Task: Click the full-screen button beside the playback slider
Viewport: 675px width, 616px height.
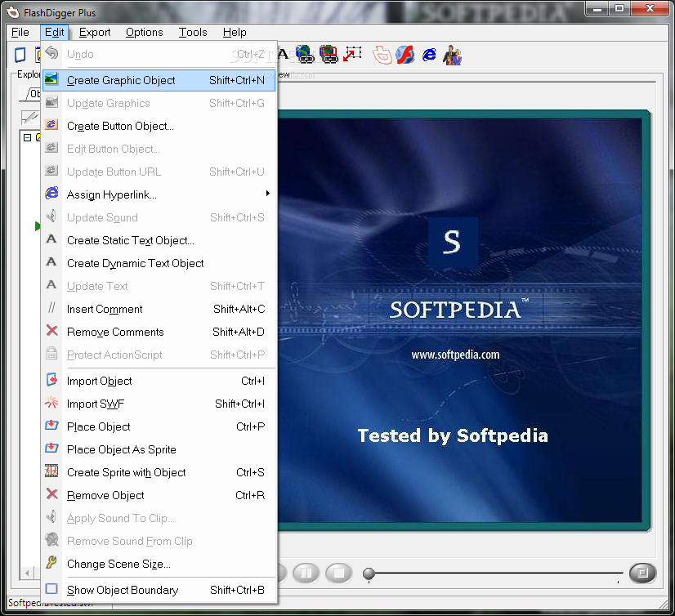Action: coord(642,573)
